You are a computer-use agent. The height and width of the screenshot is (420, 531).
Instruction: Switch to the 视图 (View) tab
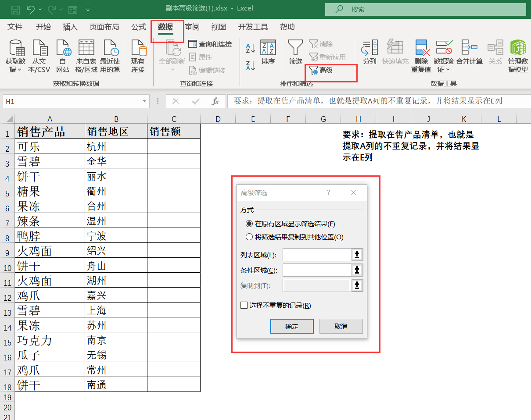tap(219, 27)
